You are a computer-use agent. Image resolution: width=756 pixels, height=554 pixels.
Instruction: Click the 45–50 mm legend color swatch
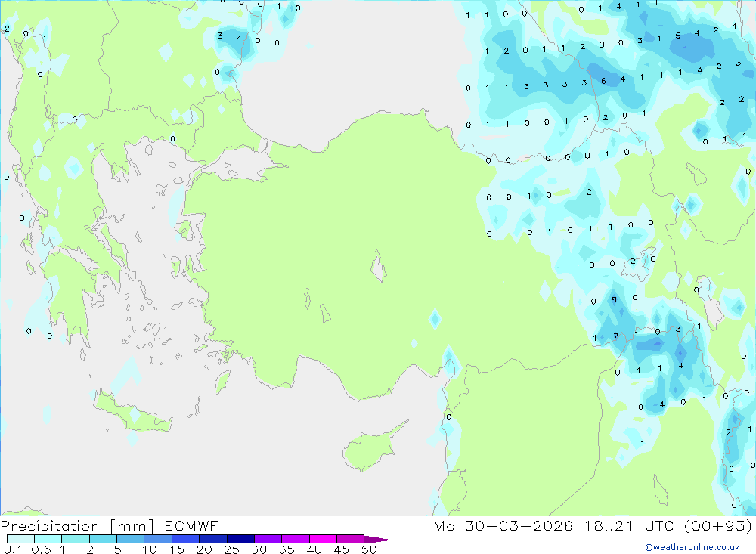[351, 539]
